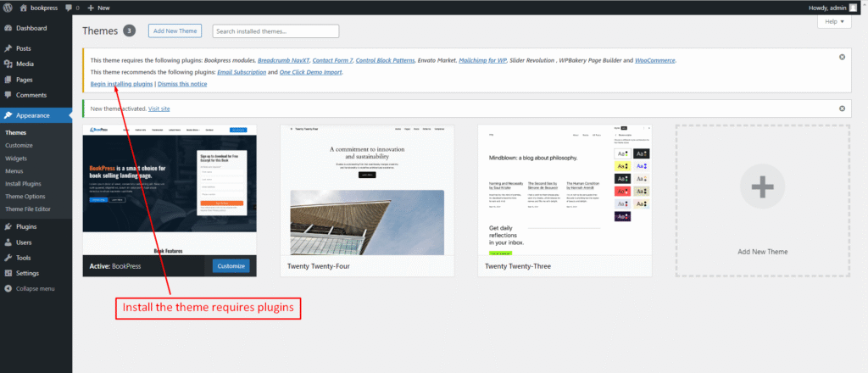Image resolution: width=868 pixels, height=373 pixels.
Task: Click the Media icon in sidebar
Action: pos(8,64)
